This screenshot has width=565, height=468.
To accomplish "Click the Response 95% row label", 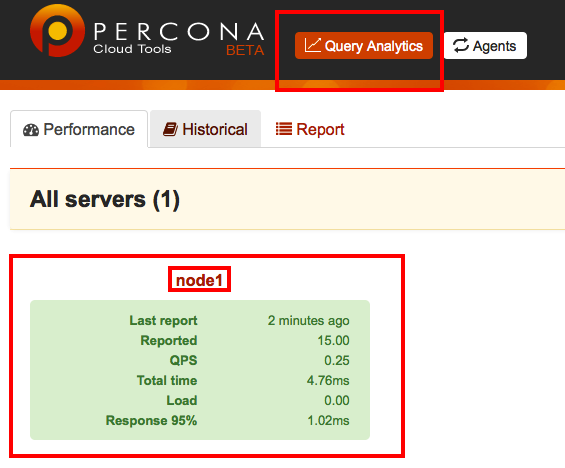I will pyautogui.click(x=151, y=420).
